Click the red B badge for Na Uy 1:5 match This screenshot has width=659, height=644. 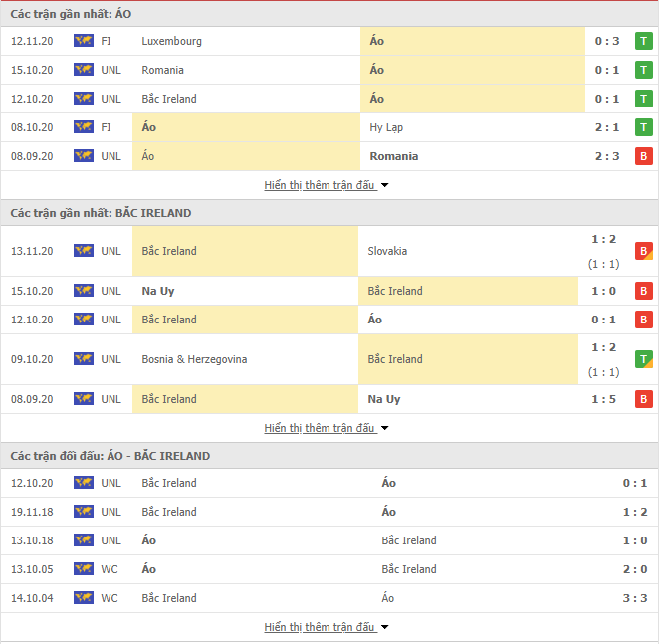point(643,399)
